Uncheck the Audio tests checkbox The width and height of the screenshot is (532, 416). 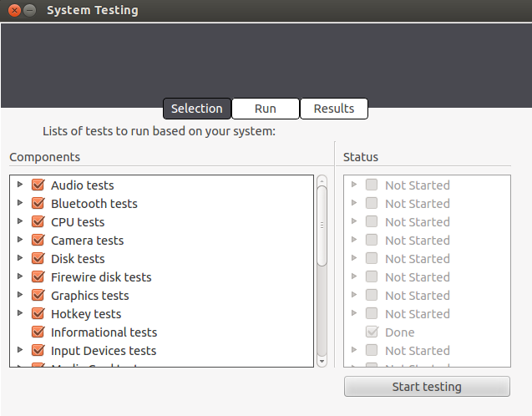point(38,185)
